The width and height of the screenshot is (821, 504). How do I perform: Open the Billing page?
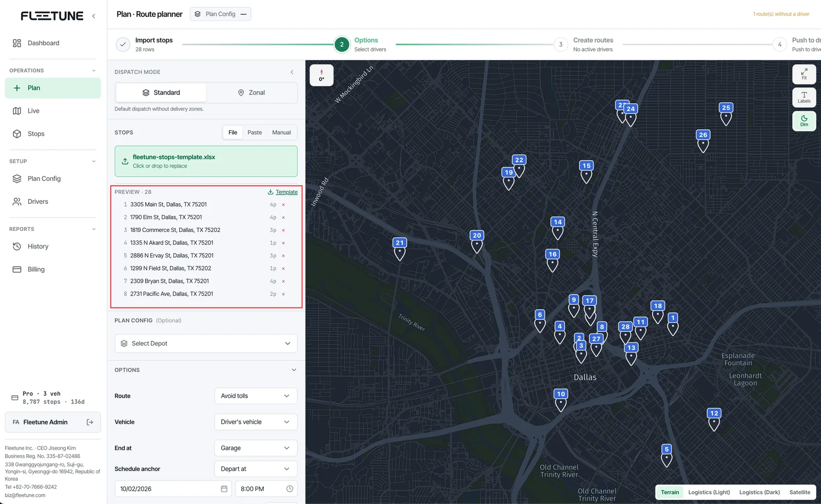pyautogui.click(x=53, y=269)
